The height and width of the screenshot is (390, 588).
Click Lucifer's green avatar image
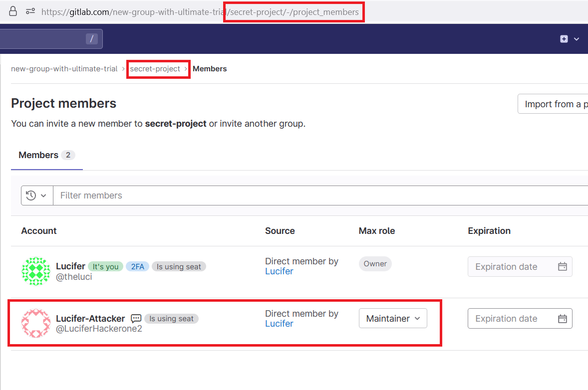[36, 271]
